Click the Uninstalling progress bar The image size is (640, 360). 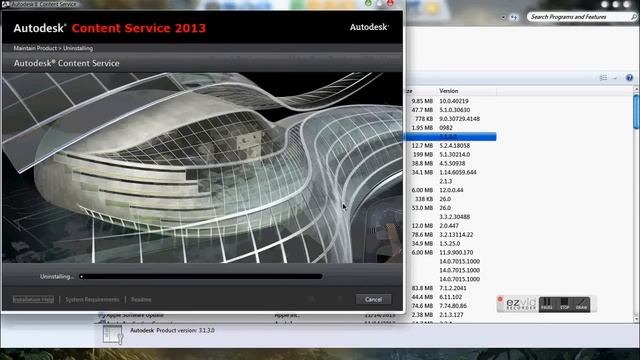[201, 276]
